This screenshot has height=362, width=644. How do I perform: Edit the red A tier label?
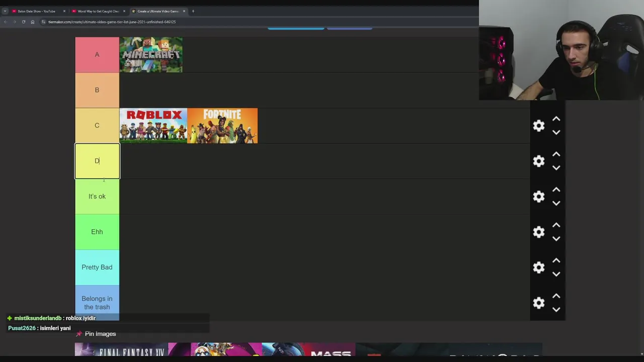[97, 55]
